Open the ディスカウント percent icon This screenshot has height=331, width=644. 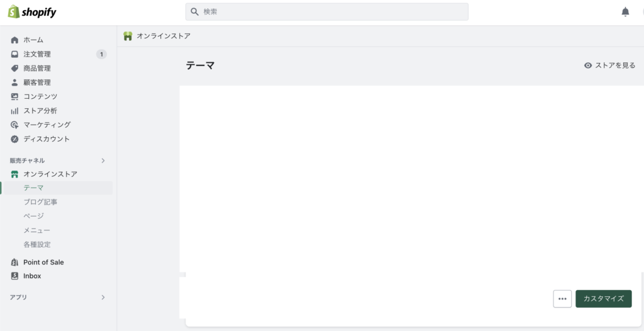(15, 139)
